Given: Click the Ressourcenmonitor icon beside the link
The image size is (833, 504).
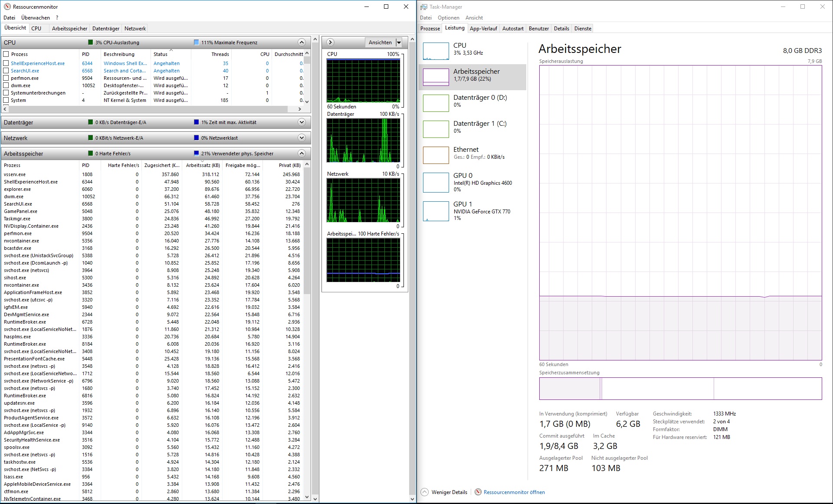Looking at the screenshot, I should coord(478,492).
